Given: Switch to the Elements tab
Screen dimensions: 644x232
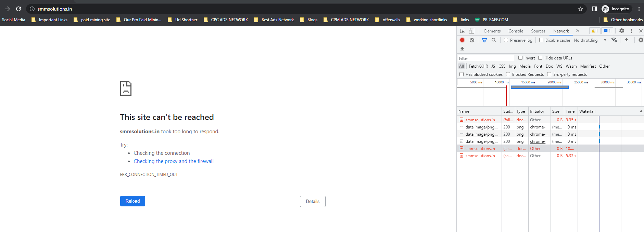Looking at the screenshot, I should 492,31.
